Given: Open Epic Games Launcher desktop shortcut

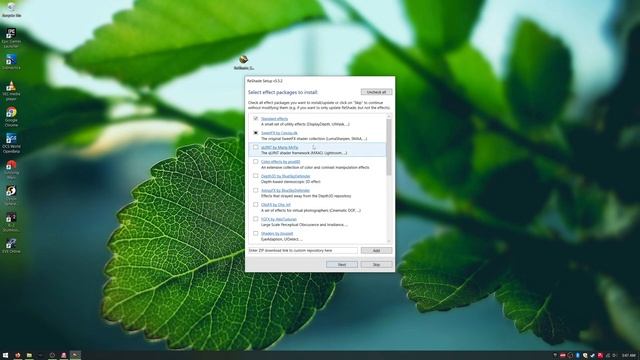Looking at the screenshot, I should [x=11, y=38].
